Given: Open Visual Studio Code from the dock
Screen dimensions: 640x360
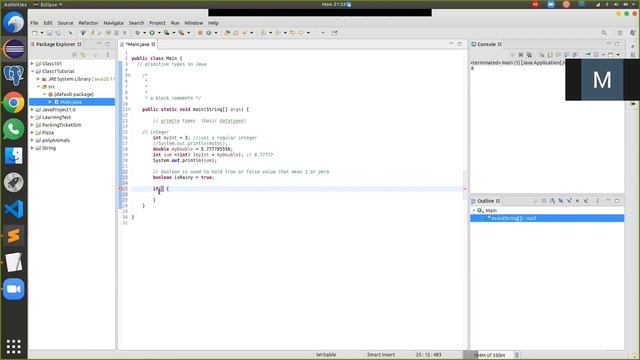Looking at the screenshot, I should pyautogui.click(x=13, y=209).
